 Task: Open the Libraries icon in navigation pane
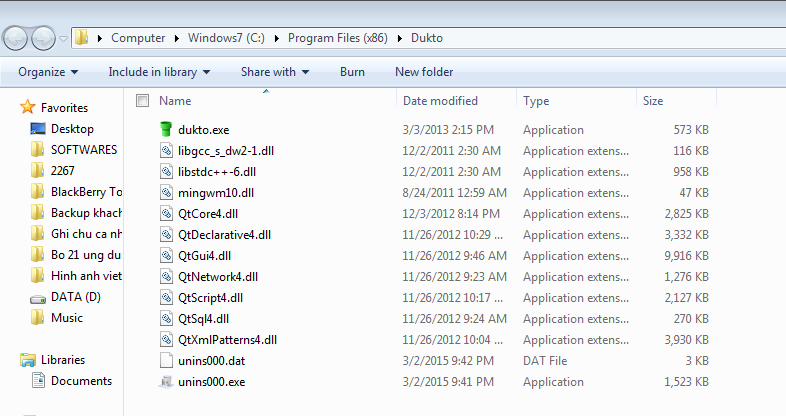pyautogui.click(x=28, y=360)
